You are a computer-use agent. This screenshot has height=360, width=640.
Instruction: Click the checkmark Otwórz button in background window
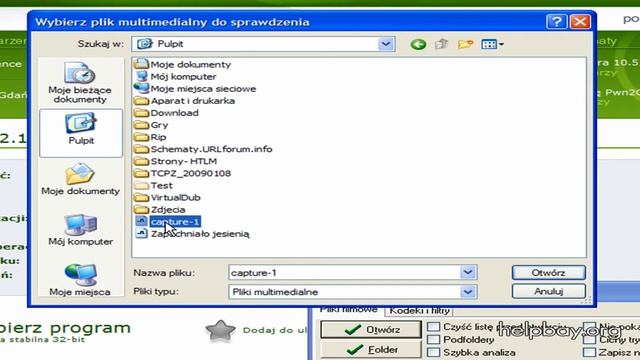point(371,329)
